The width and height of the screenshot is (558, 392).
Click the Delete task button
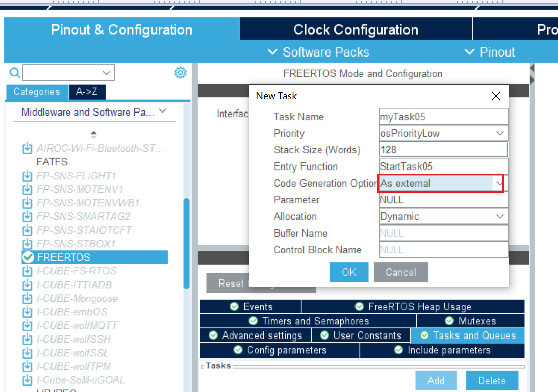coord(492,380)
